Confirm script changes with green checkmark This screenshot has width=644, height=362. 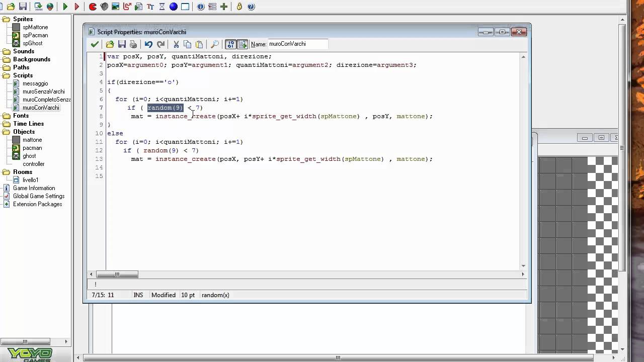(95, 44)
